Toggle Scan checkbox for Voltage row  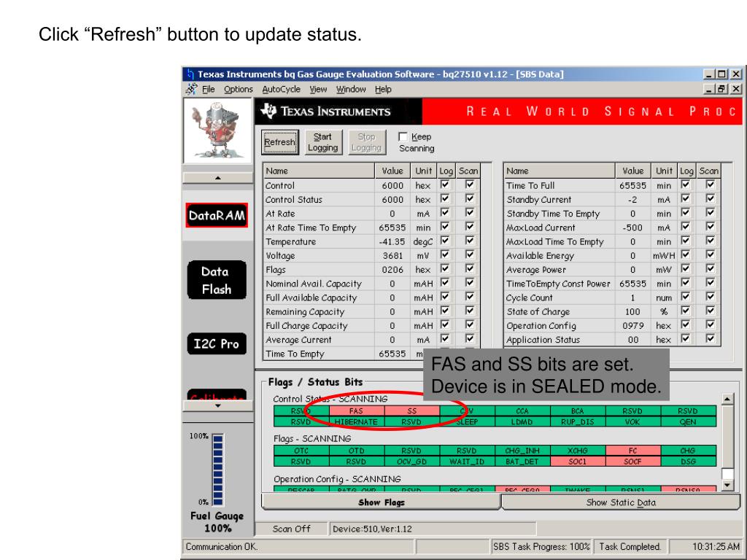470,254
